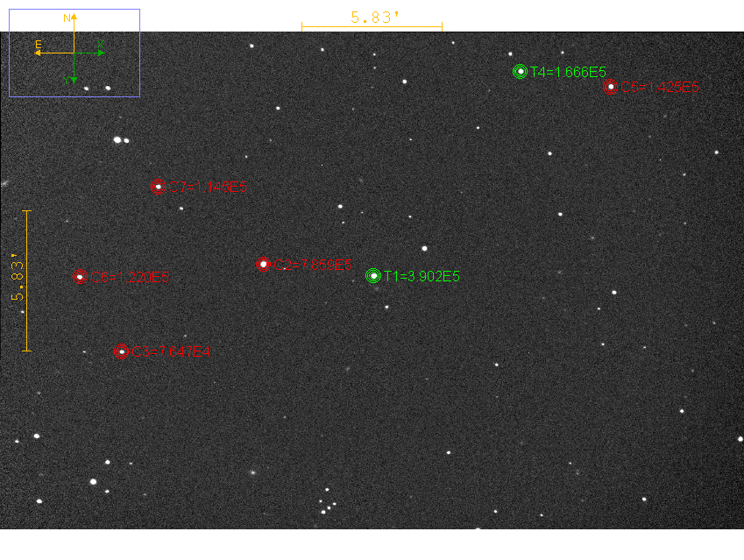Click the C3=7.647E4 label text
The image size is (744, 560).
172,352
